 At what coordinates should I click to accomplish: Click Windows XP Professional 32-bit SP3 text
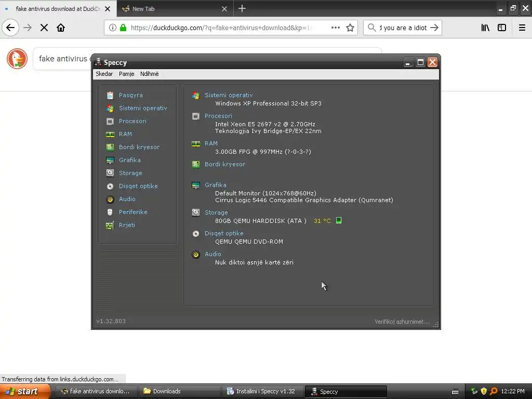pyautogui.click(x=269, y=103)
